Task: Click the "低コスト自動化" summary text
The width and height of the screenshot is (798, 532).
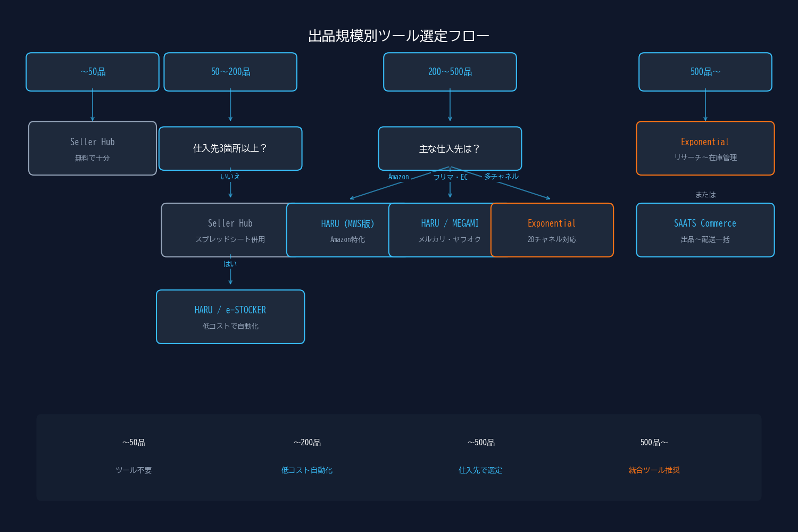Action: (306, 470)
